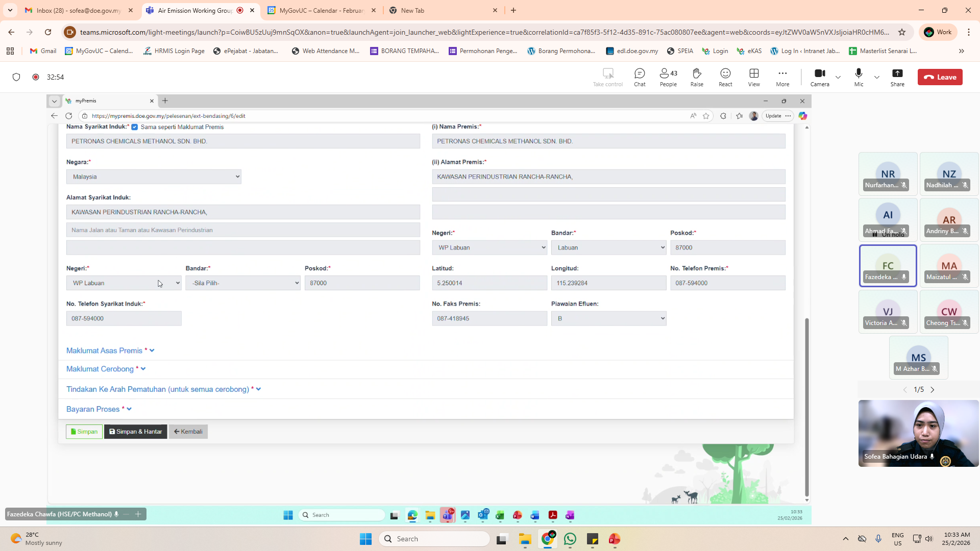This screenshot has width=980, height=551.
Task: Uncheck Sama seperti Maklumat Premis checkbox
Action: [135, 127]
